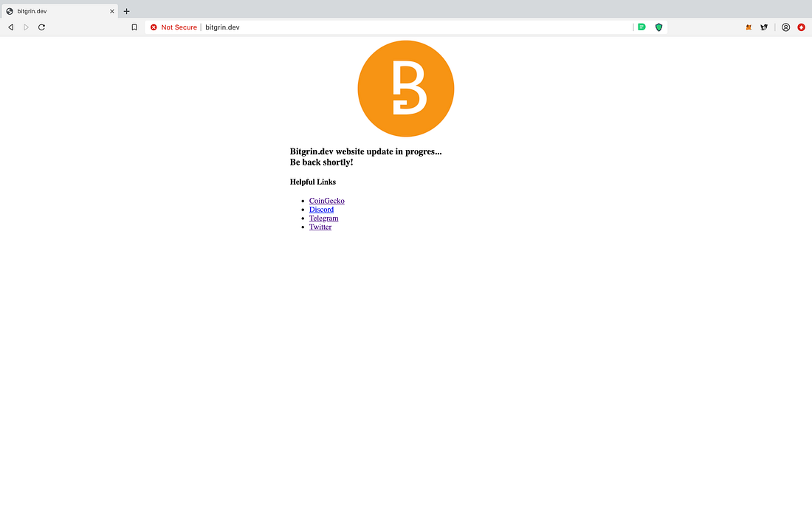Open the user profile icon
Viewport: 812px width, 508px height.
pyautogui.click(x=785, y=27)
